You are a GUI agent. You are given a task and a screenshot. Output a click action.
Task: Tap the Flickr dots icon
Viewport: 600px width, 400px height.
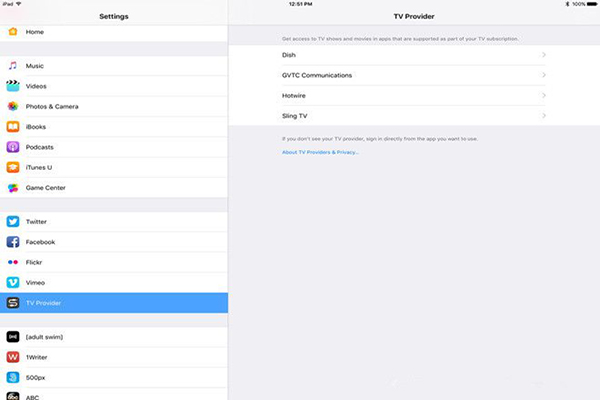pos(13,262)
